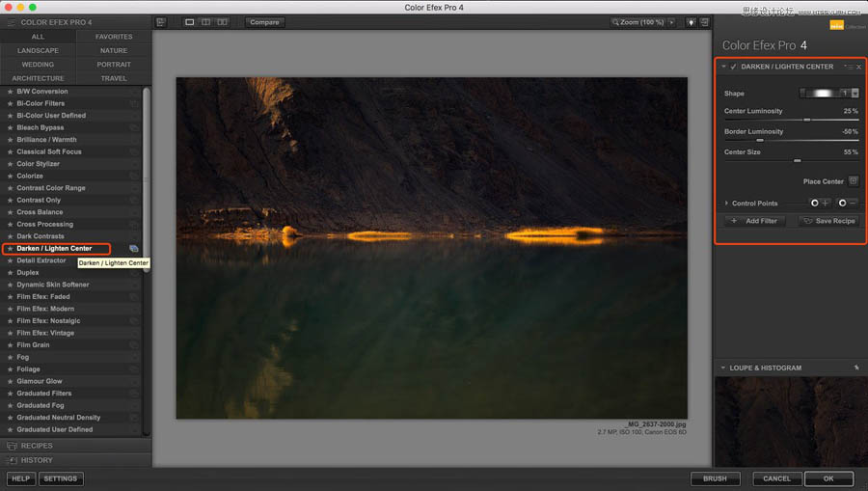This screenshot has height=491, width=868.
Task: Click the Add Filter button
Action: click(755, 221)
